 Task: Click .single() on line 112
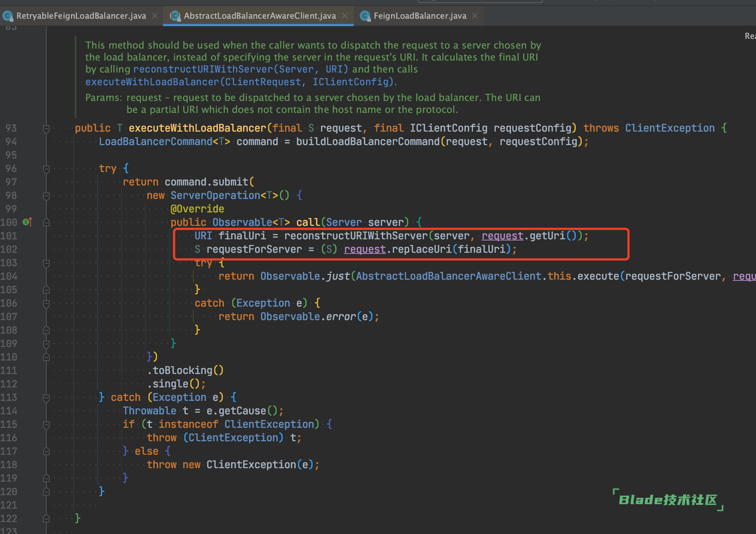coord(173,384)
